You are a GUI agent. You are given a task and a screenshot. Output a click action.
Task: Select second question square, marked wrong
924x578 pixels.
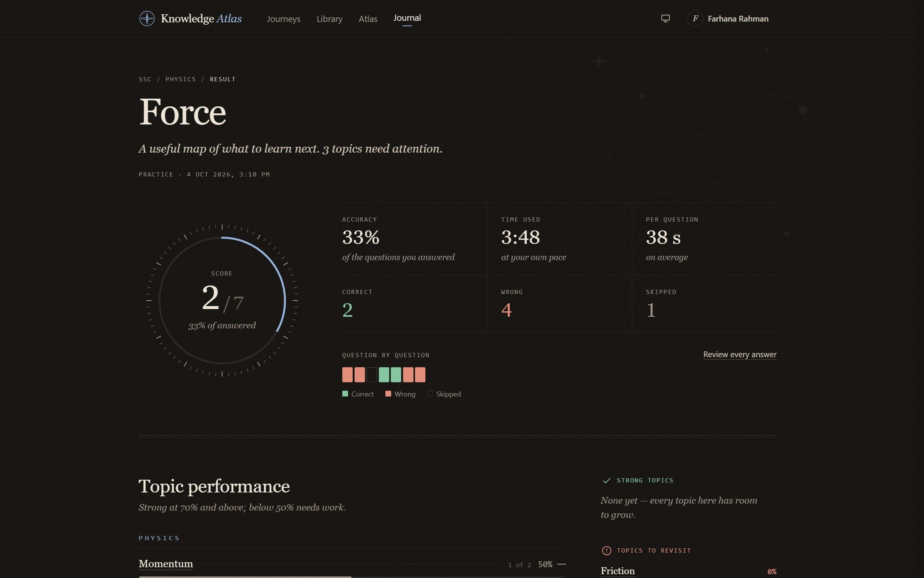click(359, 375)
